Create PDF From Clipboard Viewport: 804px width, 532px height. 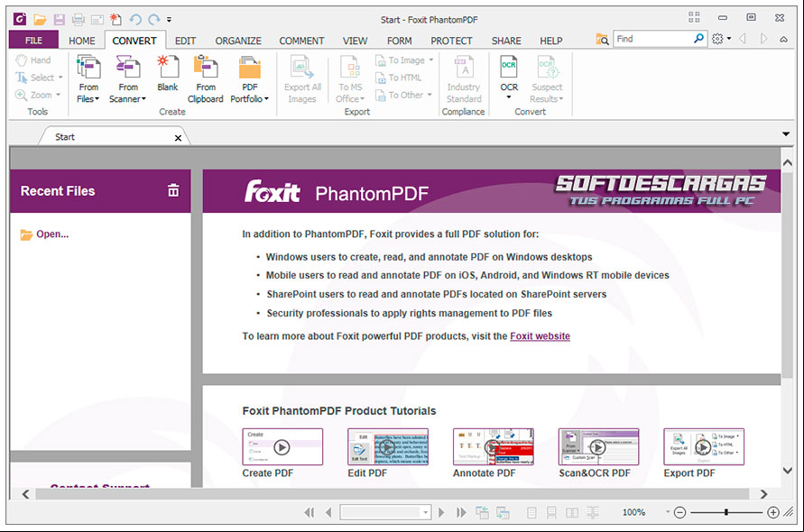[x=206, y=79]
